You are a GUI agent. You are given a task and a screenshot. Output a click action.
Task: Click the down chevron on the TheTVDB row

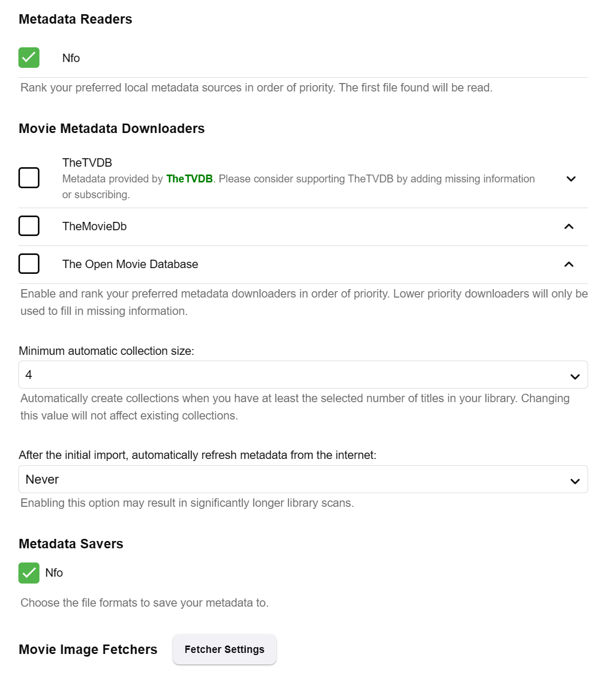[571, 179]
